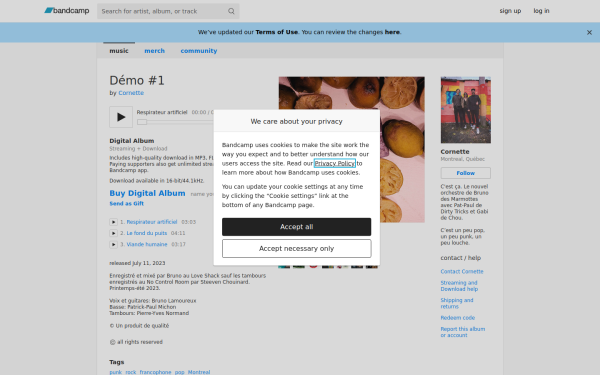Viewport: 600px width, 375px height.
Task: Click Contact Cornette
Action: point(462,271)
